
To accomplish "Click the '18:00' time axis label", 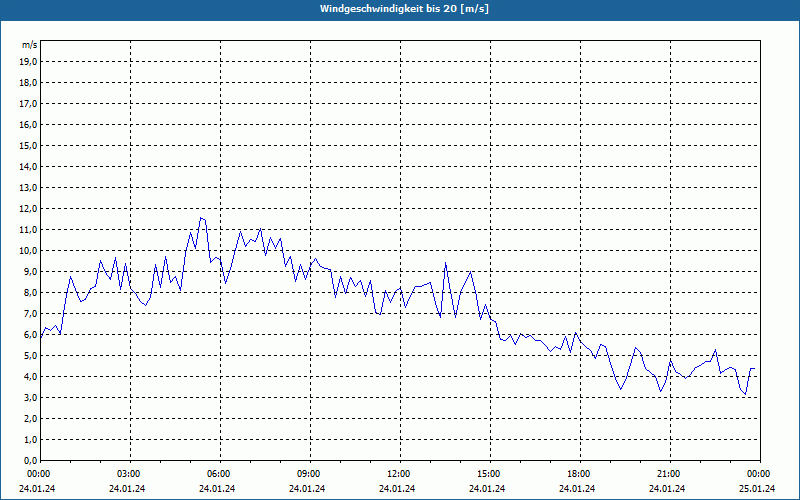I will (580, 474).
